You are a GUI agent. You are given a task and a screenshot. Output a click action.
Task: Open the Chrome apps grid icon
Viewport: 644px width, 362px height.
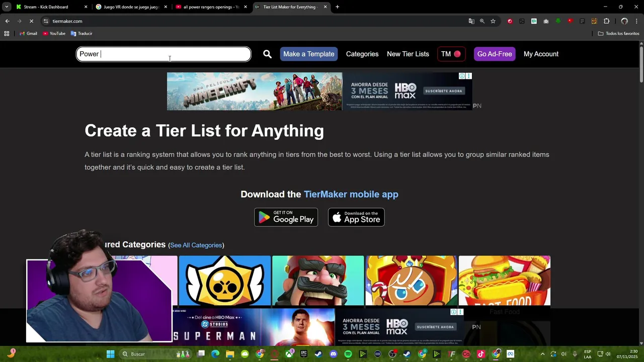[x=7, y=33]
